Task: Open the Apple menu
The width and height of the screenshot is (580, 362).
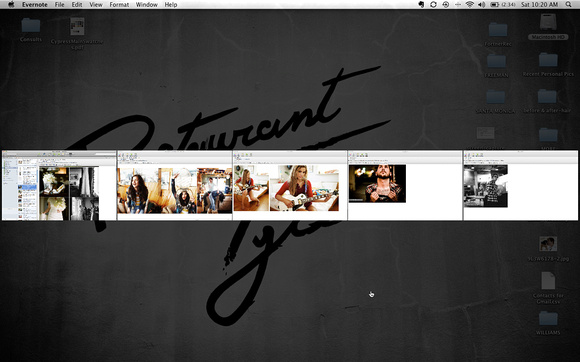Action: (11, 4)
